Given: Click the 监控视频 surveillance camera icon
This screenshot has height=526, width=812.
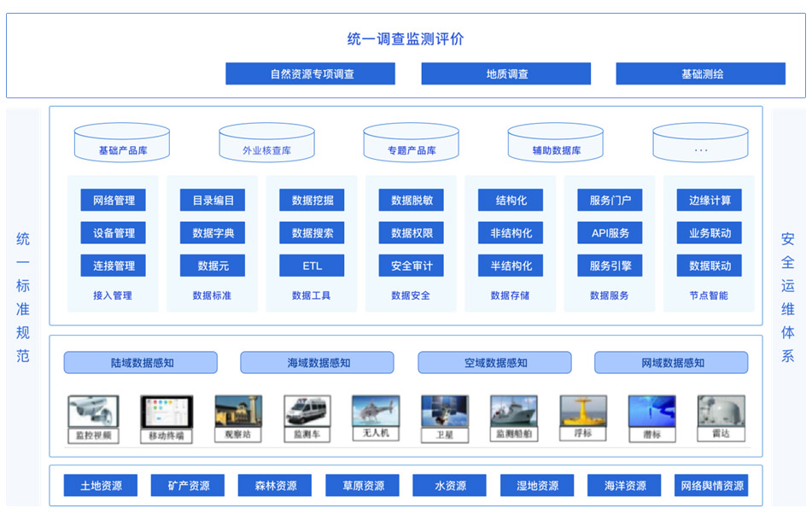Looking at the screenshot, I should click(x=93, y=412).
